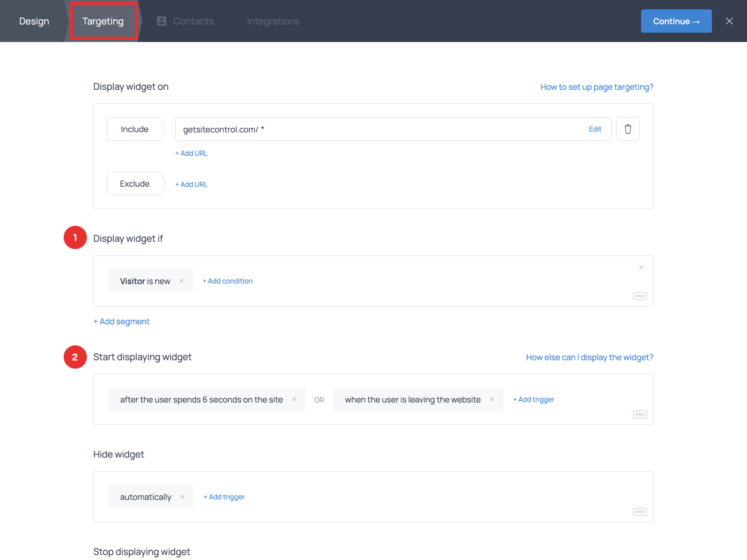Switch to the Design tab
The width and height of the screenshot is (747, 560).
click(x=34, y=21)
